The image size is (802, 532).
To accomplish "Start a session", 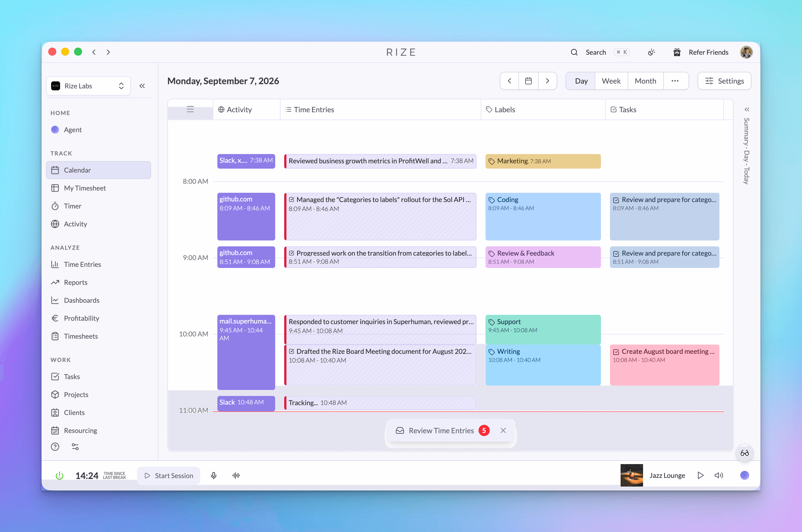I will click(x=169, y=476).
